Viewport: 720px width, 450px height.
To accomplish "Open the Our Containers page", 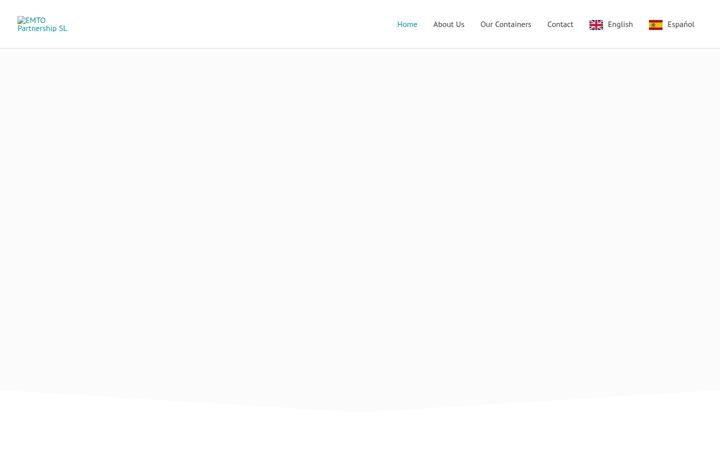I will tap(506, 24).
